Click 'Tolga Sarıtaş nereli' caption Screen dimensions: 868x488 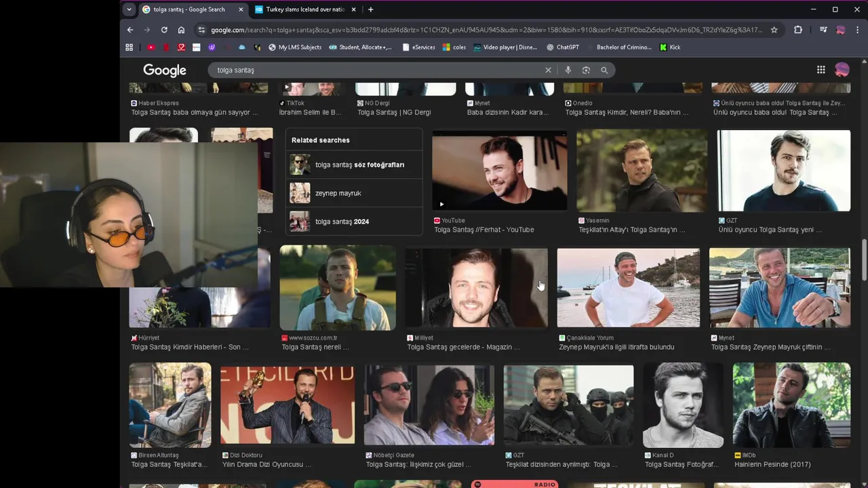click(x=315, y=347)
